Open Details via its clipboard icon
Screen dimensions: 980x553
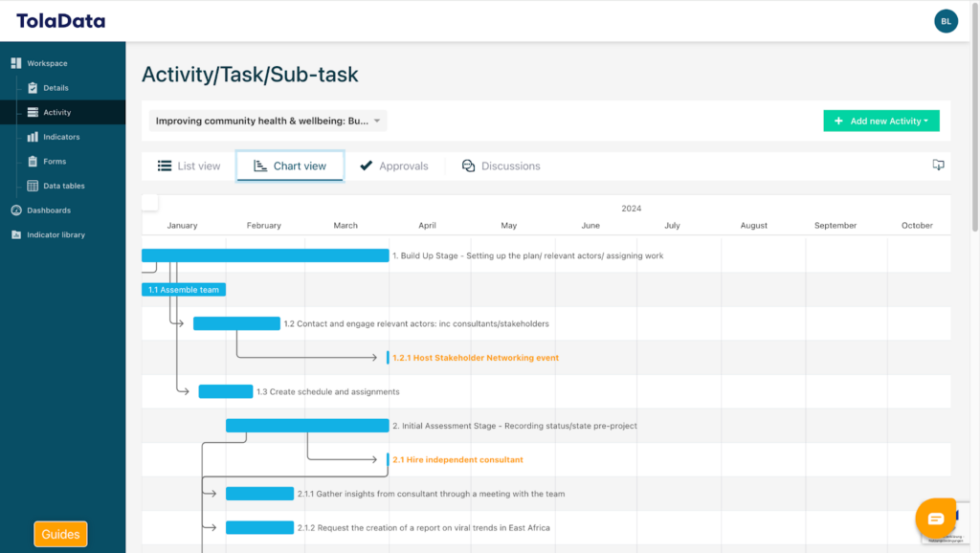[33, 88]
